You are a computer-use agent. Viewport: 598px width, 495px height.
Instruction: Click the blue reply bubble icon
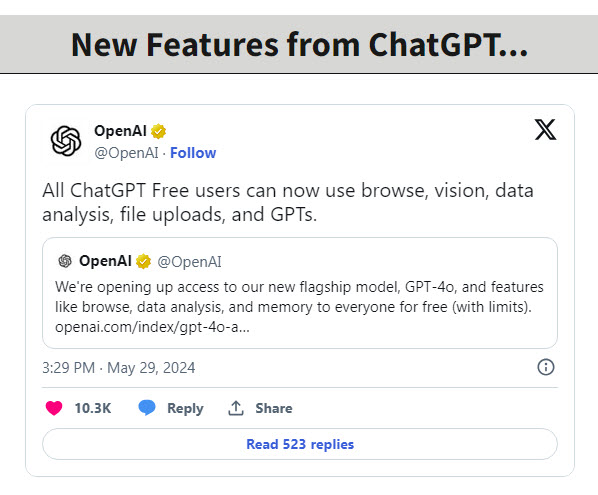pyautogui.click(x=146, y=408)
